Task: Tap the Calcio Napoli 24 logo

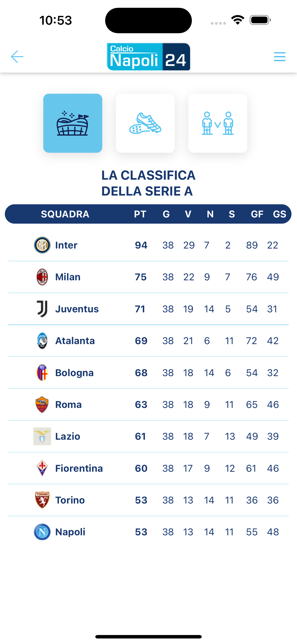Action: (148, 57)
